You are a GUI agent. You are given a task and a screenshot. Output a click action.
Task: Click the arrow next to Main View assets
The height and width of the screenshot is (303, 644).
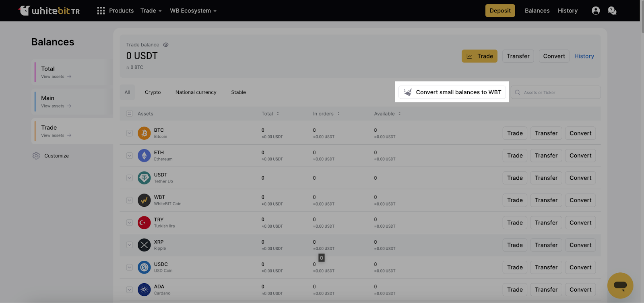69,106
